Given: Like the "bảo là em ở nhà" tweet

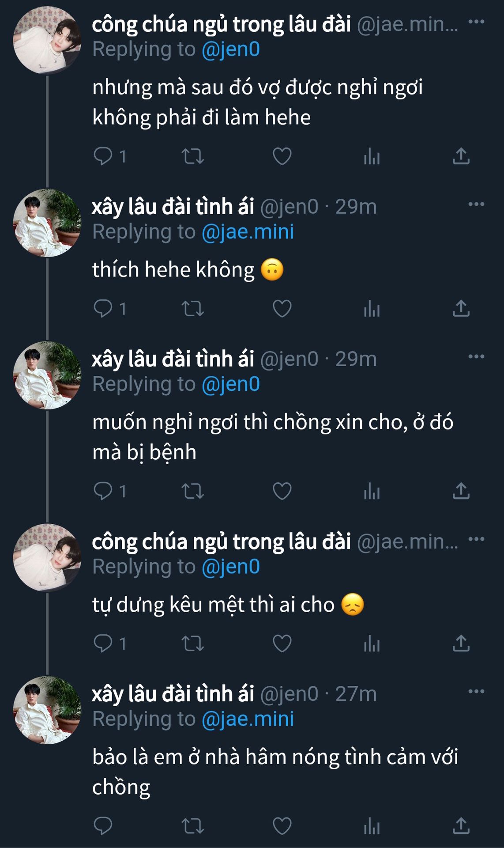Looking at the screenshot, I should tap(282, 826).
